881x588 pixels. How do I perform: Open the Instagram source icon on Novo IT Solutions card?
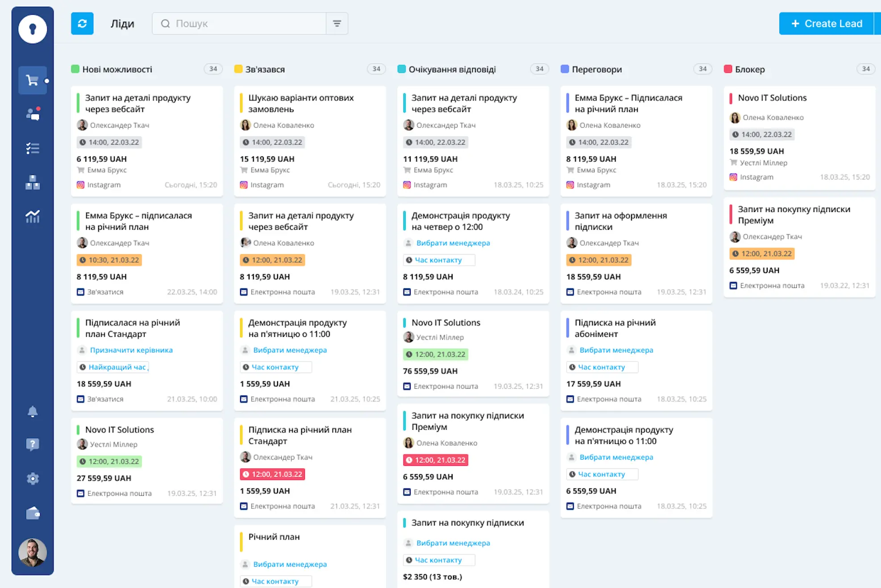(733, 177)
